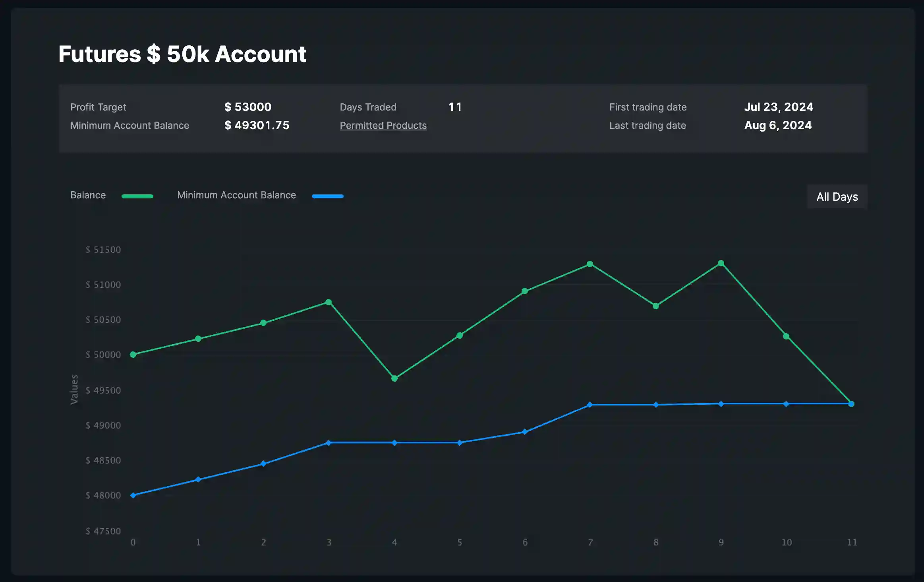Click the Aug 6, 2024 last trading date
Image resolution: width=924 pixels, height=582 pixels.
pos(778,126)
